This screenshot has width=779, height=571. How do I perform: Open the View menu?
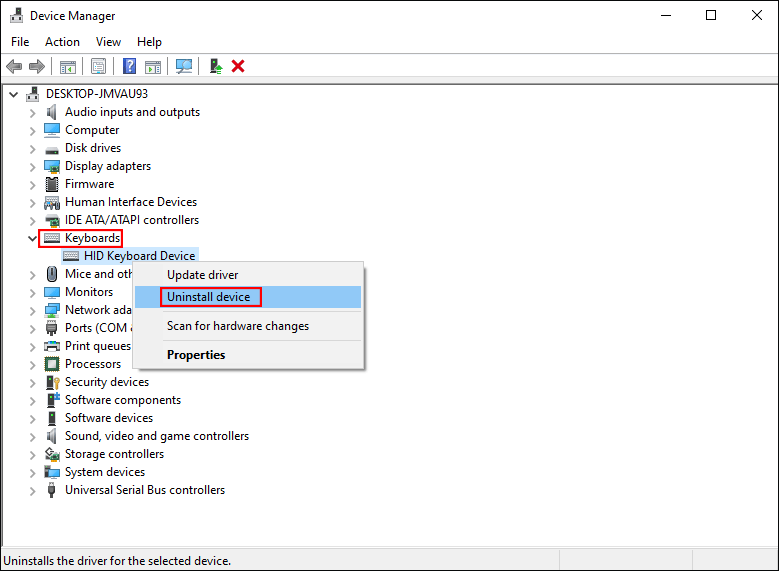coord(108,42)
